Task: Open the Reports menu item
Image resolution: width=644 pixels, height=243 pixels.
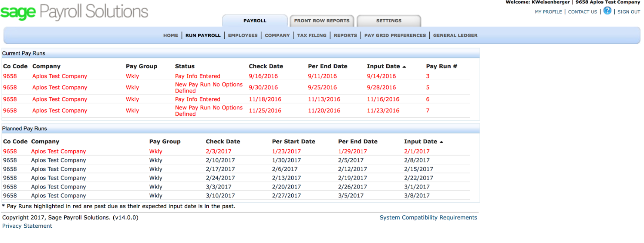Action: (346, 35)
